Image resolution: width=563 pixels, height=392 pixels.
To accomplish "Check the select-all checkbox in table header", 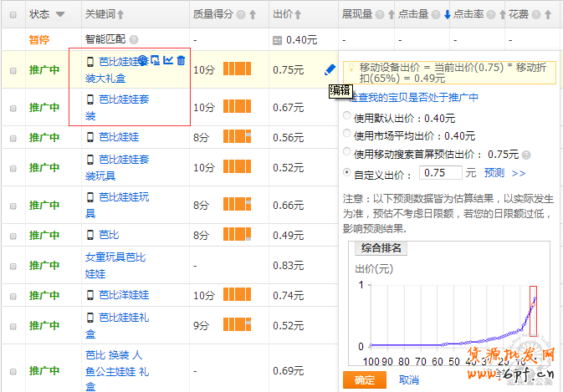I will click(x=13, y=15).
